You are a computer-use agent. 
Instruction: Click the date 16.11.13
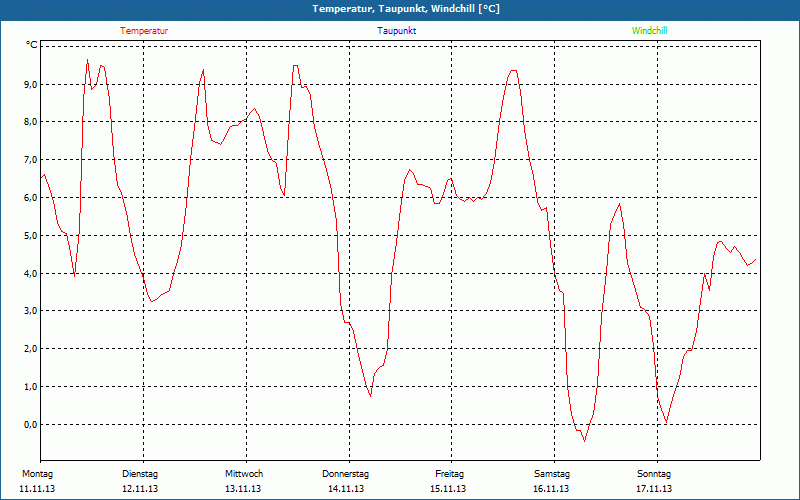pos(551,489)
